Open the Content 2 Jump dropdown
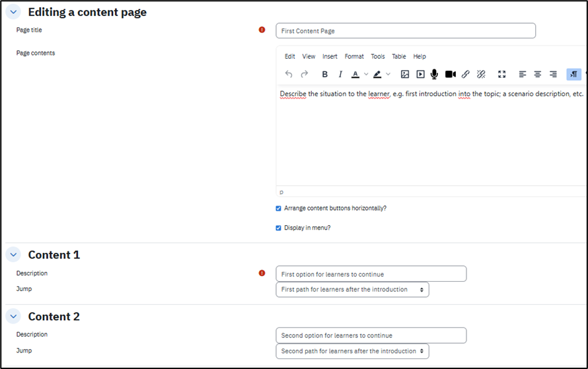The image size is (588, 369). (352, 351)
